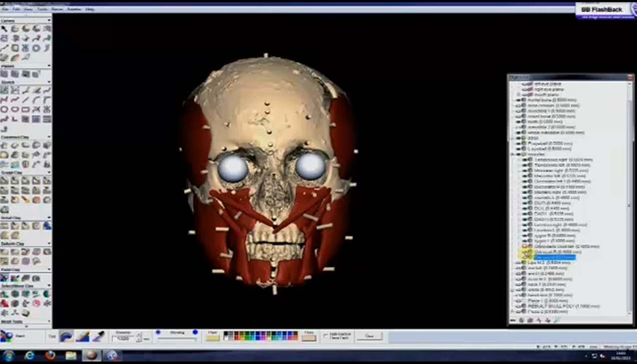Collapse the Sketch palette using its arrow
Image resolution: width=637 pixels, height=364 pixels.
[x=49, y=82]
